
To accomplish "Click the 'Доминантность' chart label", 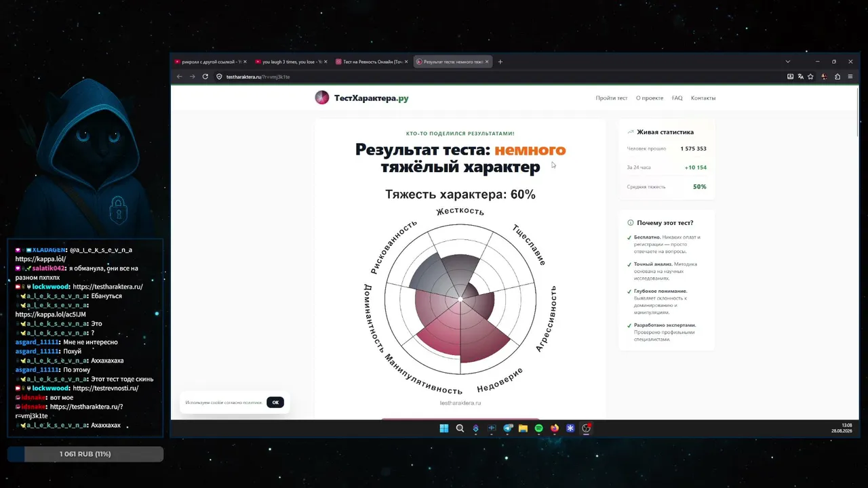I will pyautogui.click(x=374, y=319).
